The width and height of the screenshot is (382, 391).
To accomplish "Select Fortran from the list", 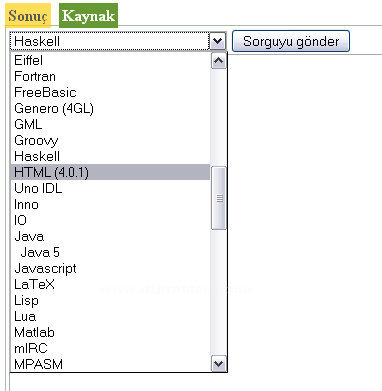I will pyautogui.click(x=110, y=76).
